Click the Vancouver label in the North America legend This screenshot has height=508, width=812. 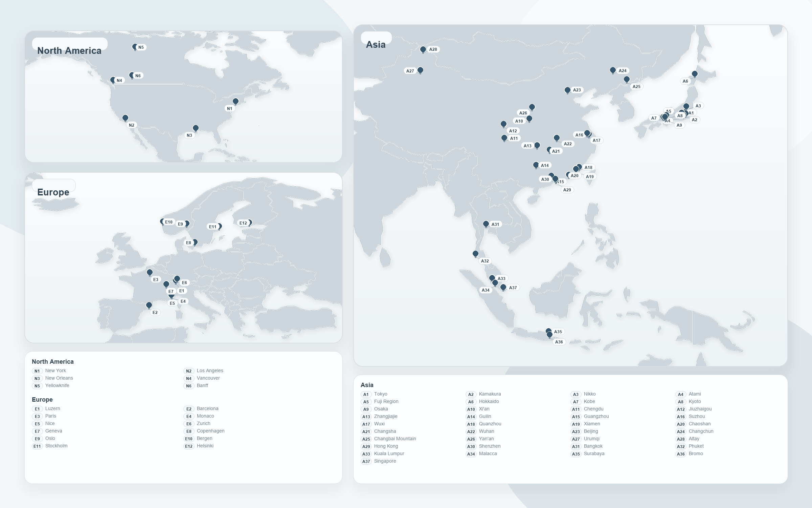[x=208, y=378]
